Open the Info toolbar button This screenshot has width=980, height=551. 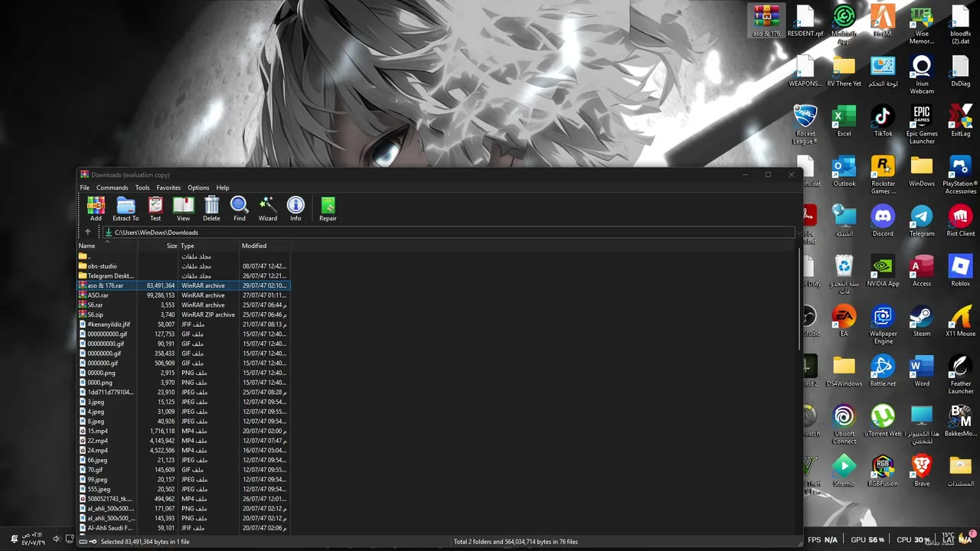(x=296, y=209)
